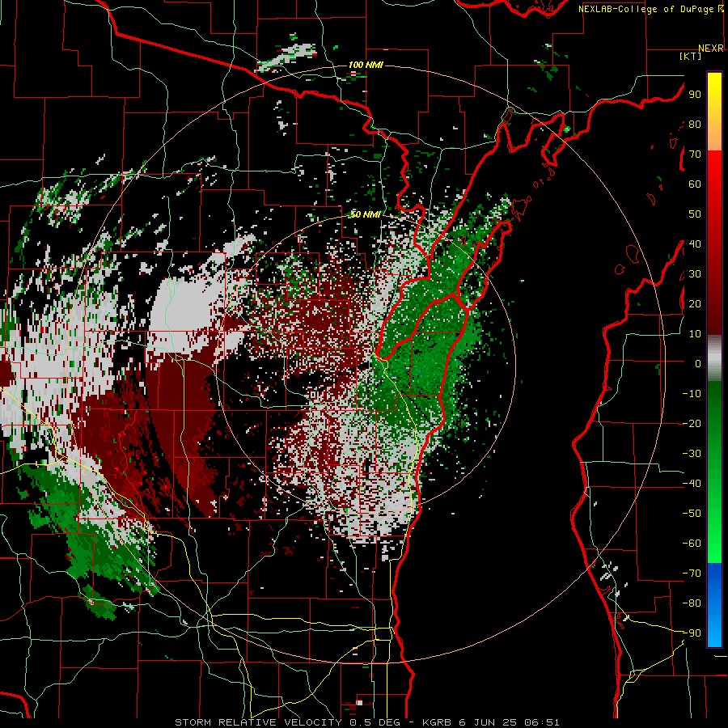Click the [KT] units label
Screen dimensions: 728x728
691,56
